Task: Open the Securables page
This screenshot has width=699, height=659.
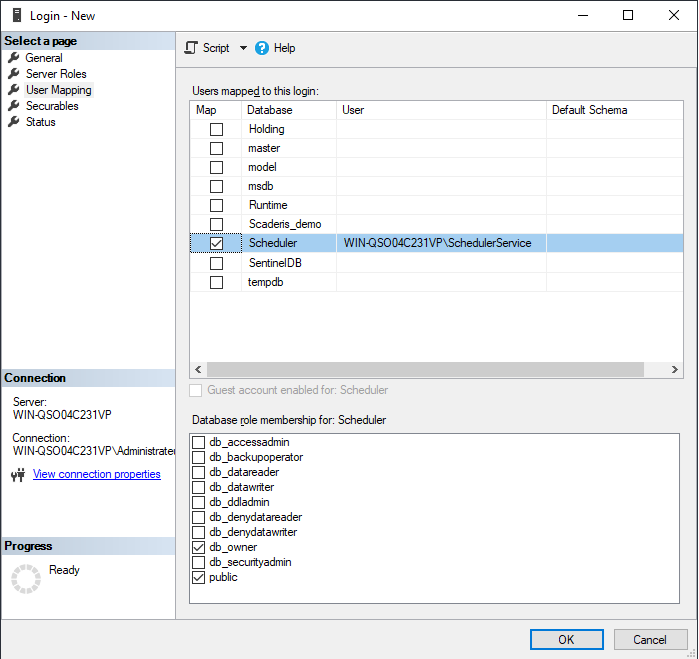Action: (52, 106)
